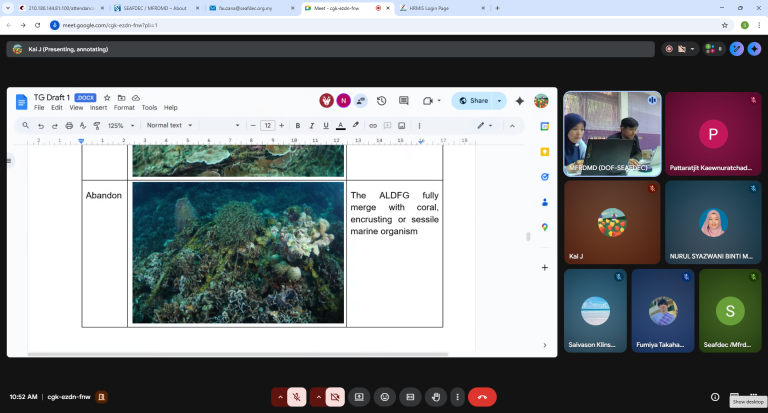This screenshot has height=413, width=768.
Task: Pick a text color
Action: (340, 126)
